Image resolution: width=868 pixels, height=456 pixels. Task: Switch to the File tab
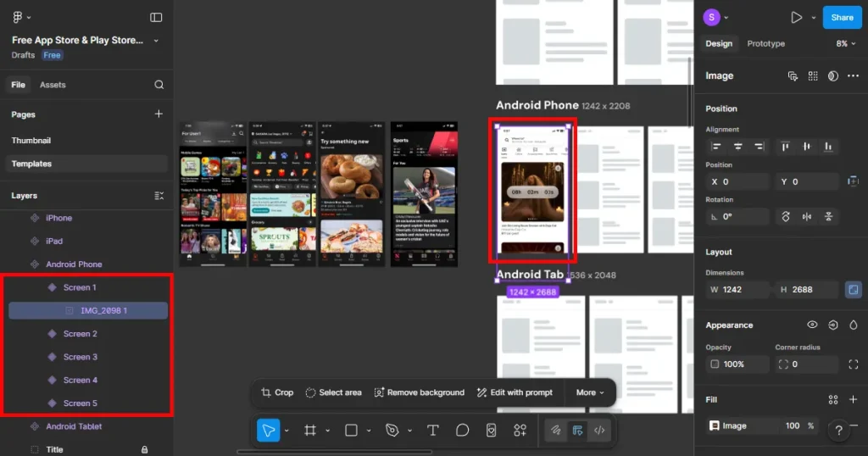tap(19, 85)
